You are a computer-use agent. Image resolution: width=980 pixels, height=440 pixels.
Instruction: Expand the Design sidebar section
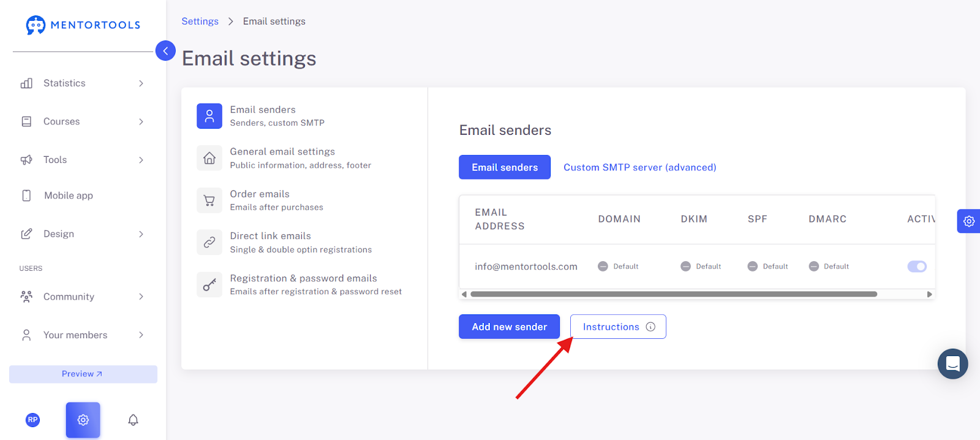(83, 234)
